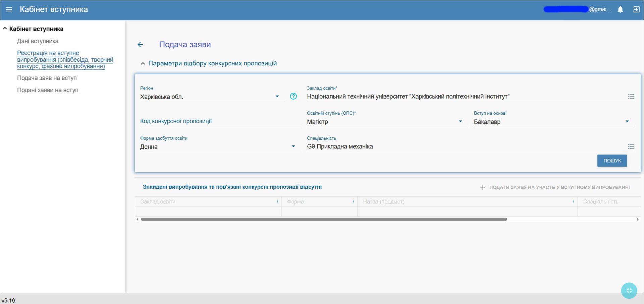Image resolution: width=644 pixels, height=304 pixels.
Task: Click the notifications bell icon
Action: 620,9
